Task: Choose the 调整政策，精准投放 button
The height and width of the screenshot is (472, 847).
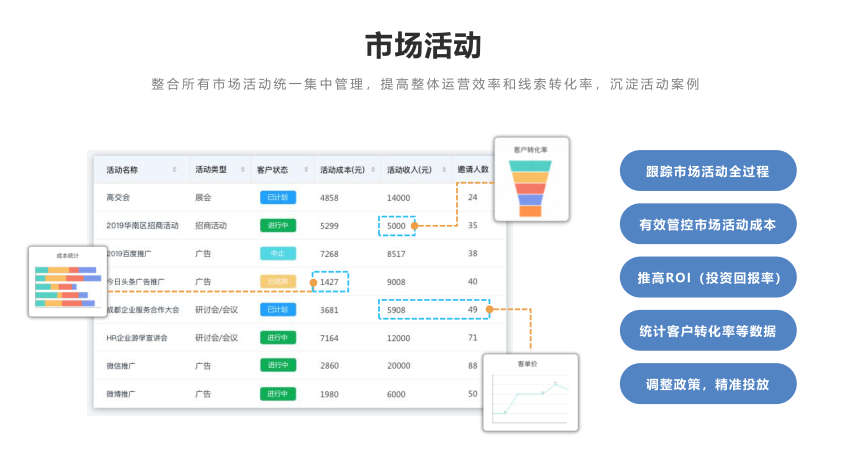Action: click(708, 384)
